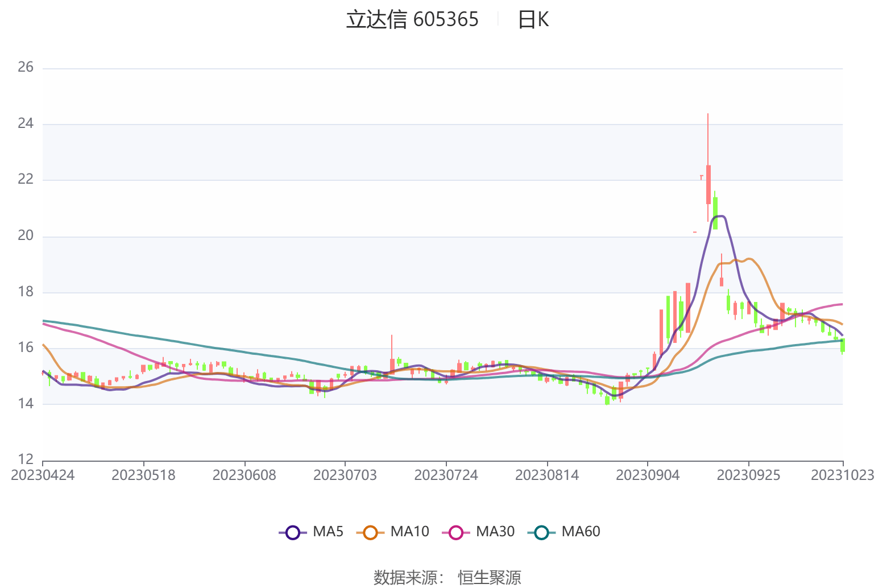Click the data source text 恒生聚源

click(x=490, y=577)
